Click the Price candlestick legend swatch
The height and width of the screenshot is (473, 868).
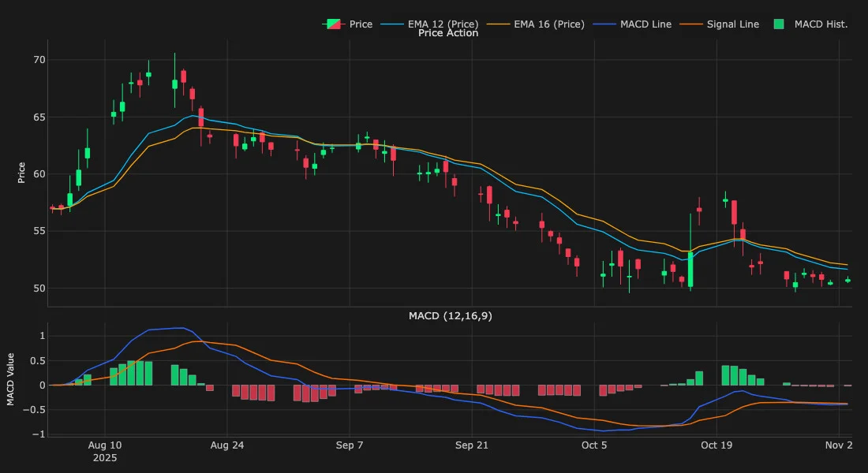333,24
